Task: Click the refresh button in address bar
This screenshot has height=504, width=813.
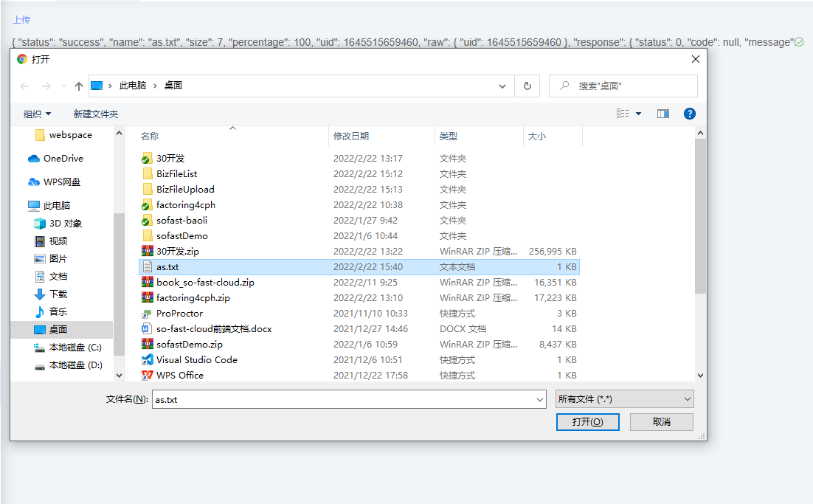Action: 527,86
